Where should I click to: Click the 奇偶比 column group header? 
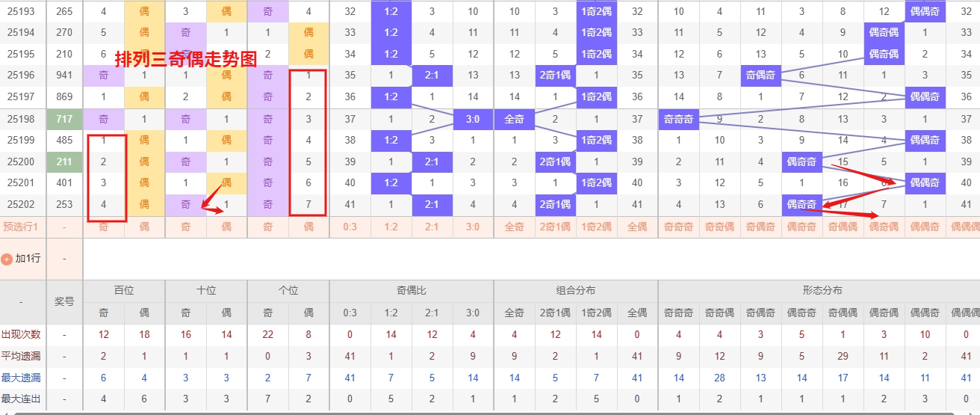(411, 291)
